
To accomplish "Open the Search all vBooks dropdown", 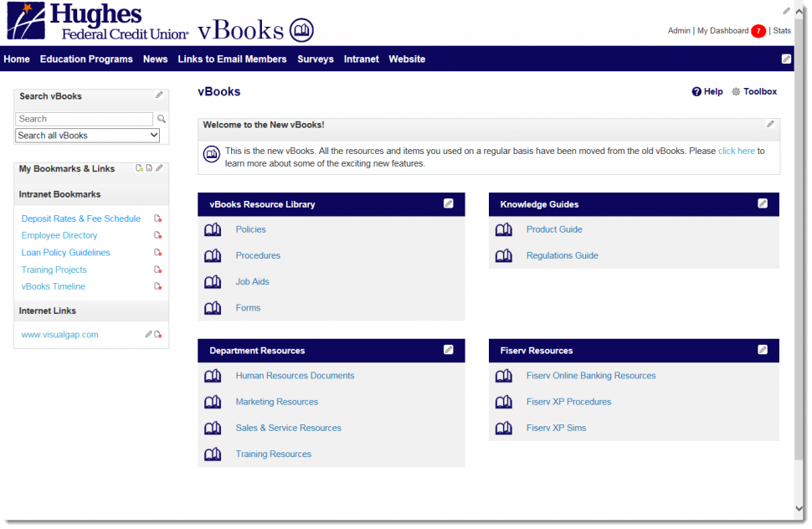I will coord(87,135).
